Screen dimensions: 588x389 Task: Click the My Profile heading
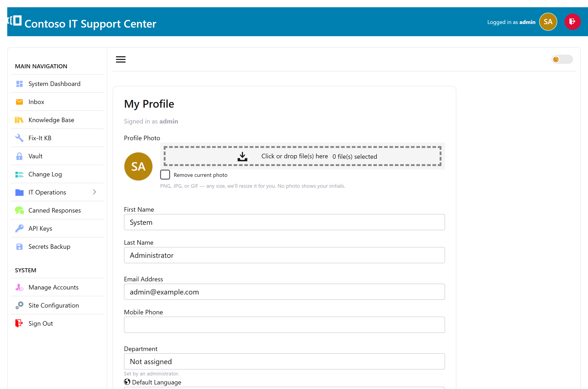[149, 104]
